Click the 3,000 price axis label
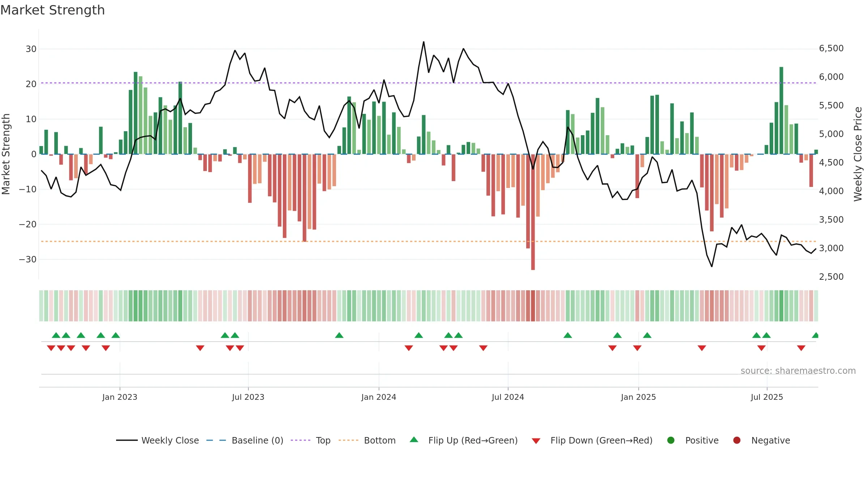868x488 pixels. 831,248
